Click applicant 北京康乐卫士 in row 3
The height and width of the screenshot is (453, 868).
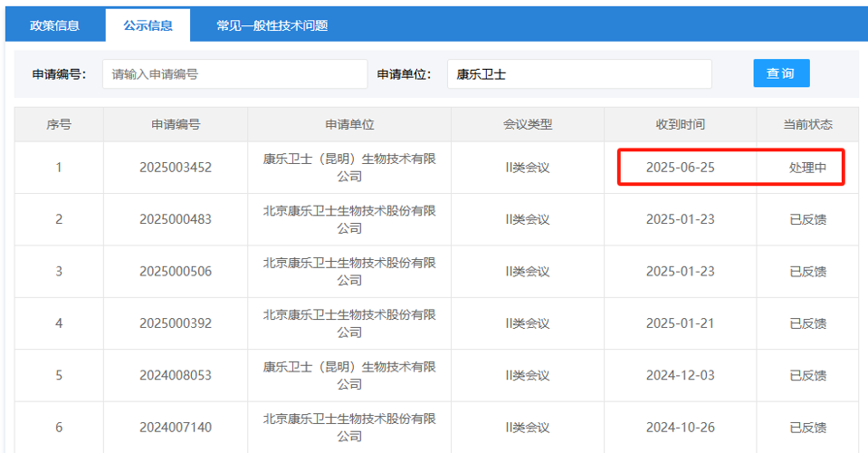pyautogui.click(x=349, y=272)
